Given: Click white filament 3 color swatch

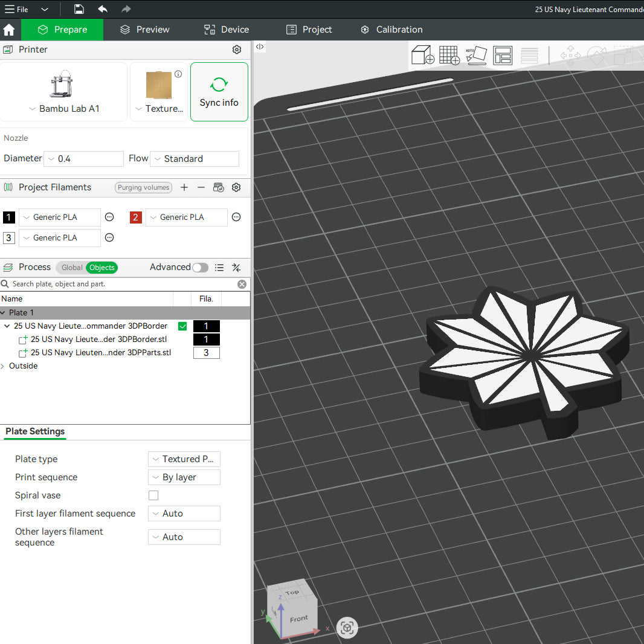Looking at the screenshot, I should click(9, 238).
